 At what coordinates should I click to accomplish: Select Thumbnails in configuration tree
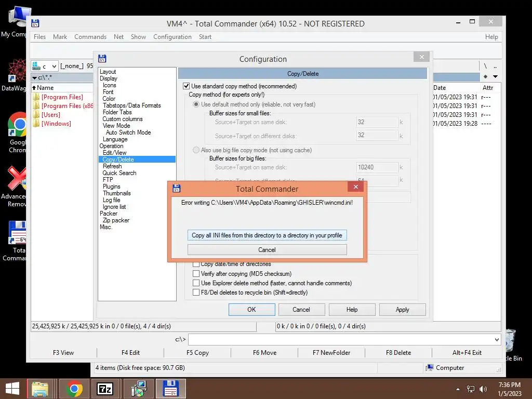point(117,193)
